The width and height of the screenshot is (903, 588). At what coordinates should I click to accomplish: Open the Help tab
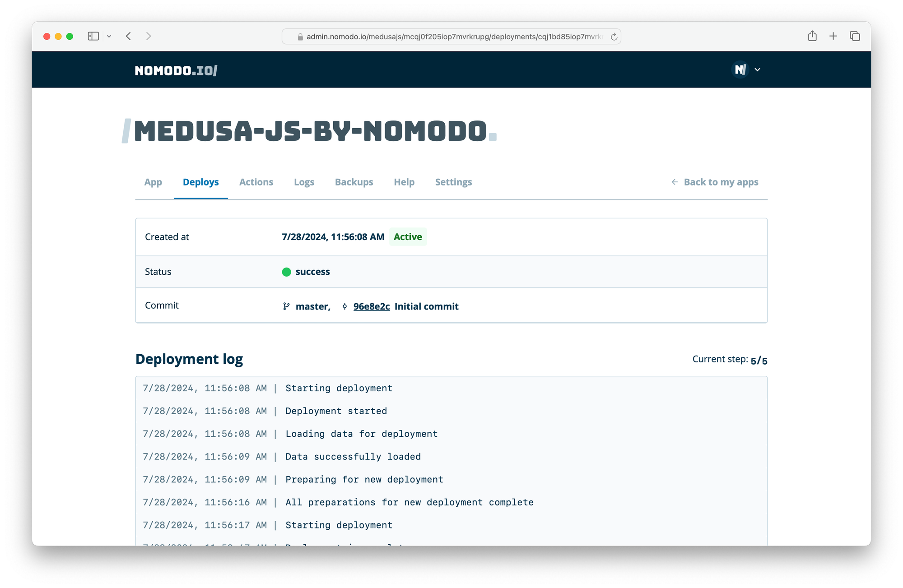click(404, 182)
